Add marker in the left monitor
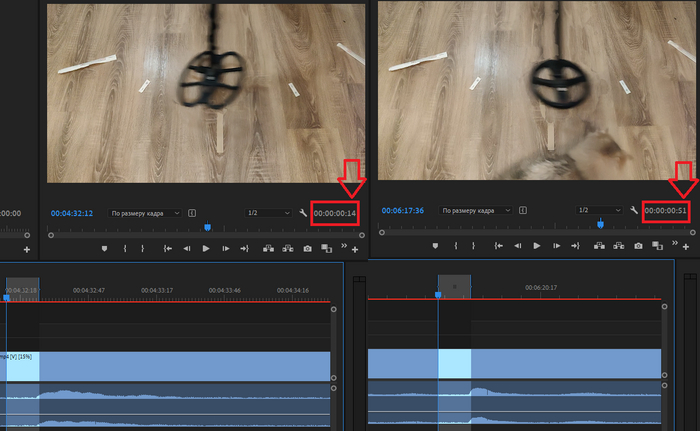 click(105, 248)
